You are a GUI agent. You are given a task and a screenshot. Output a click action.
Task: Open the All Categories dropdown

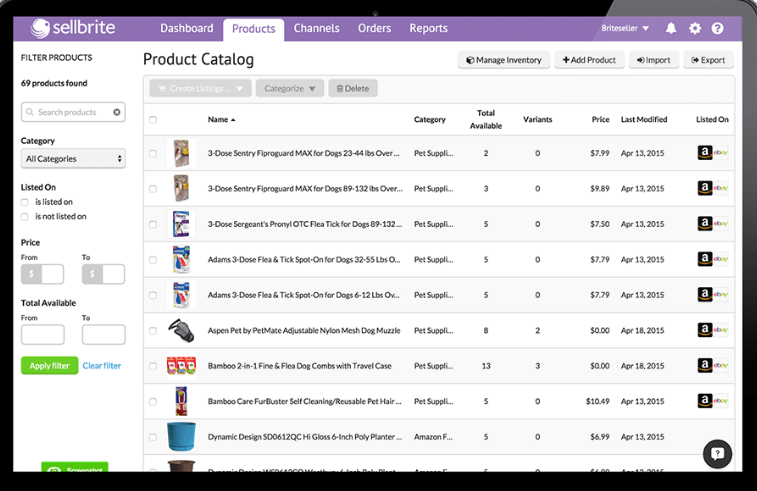73,159
